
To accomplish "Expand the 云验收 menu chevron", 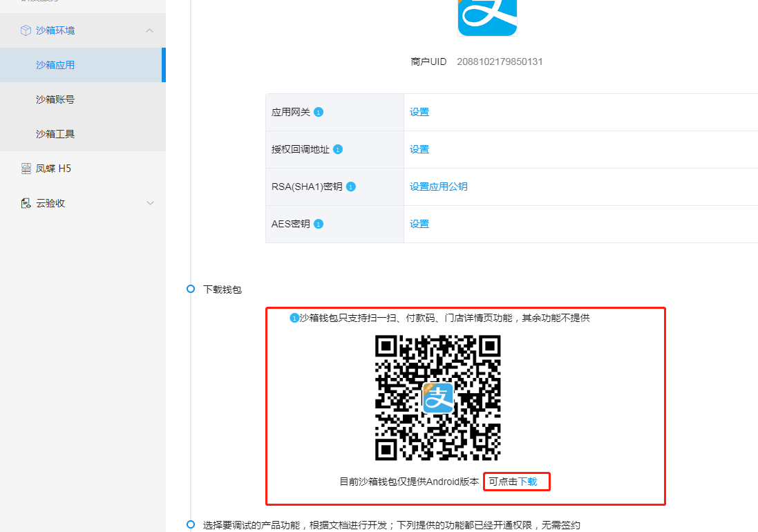I will click(150, 203).
